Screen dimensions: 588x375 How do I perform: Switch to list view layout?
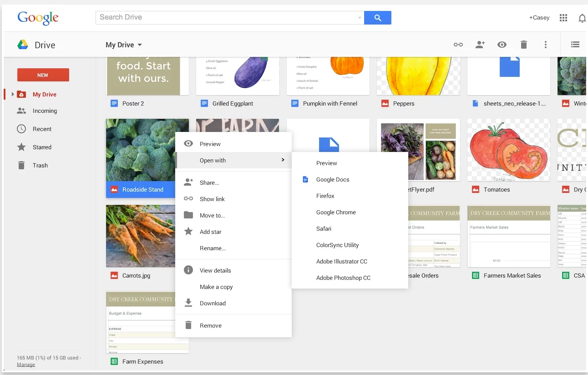coord(575,45)
